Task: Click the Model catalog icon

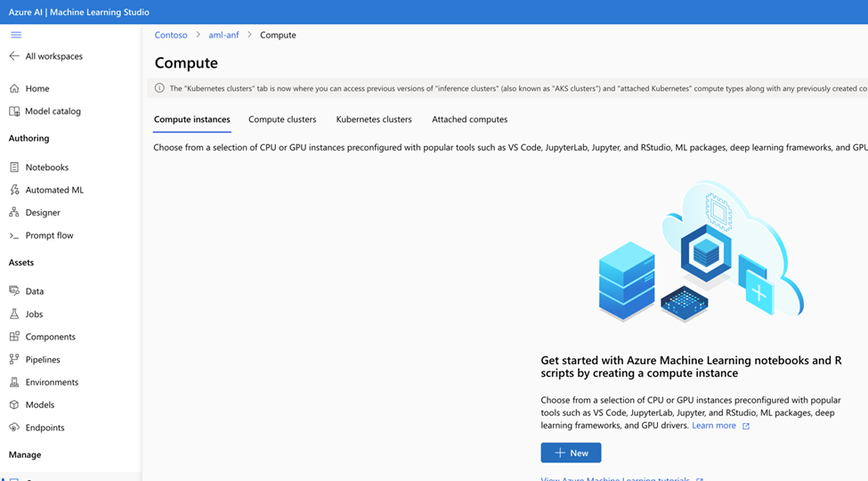Action: (14, 110)
